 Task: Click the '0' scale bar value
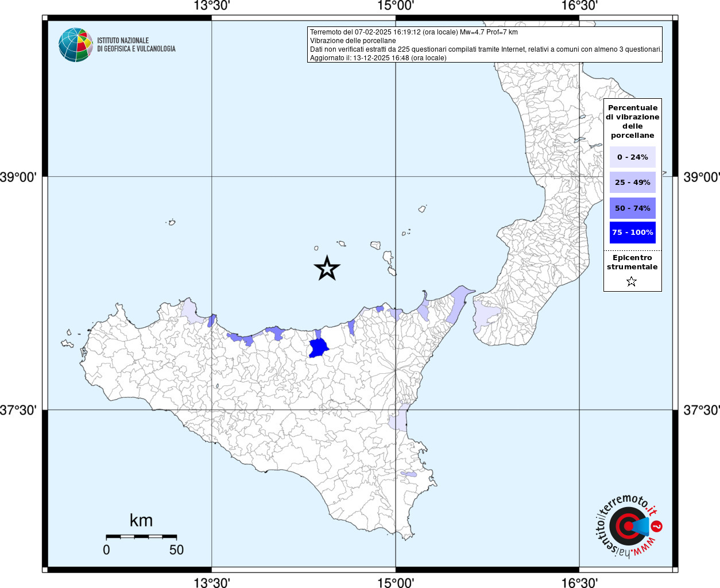tap(106, 550)
